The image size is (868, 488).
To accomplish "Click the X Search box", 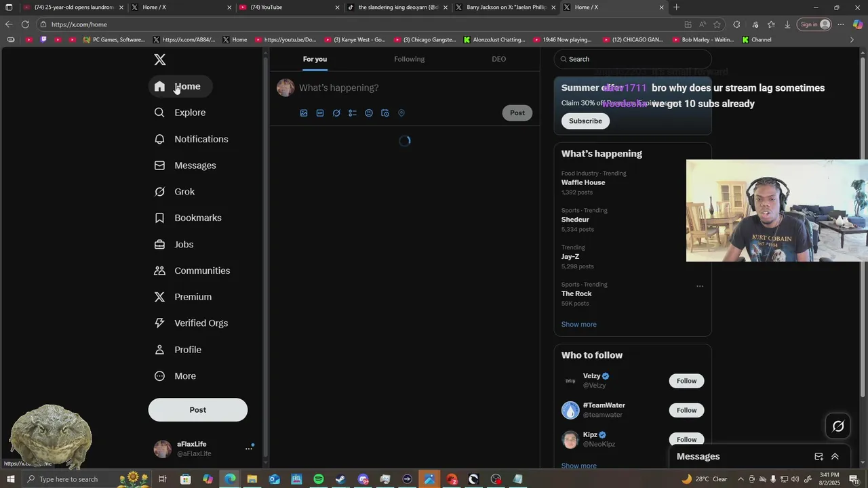I will 633,59.
